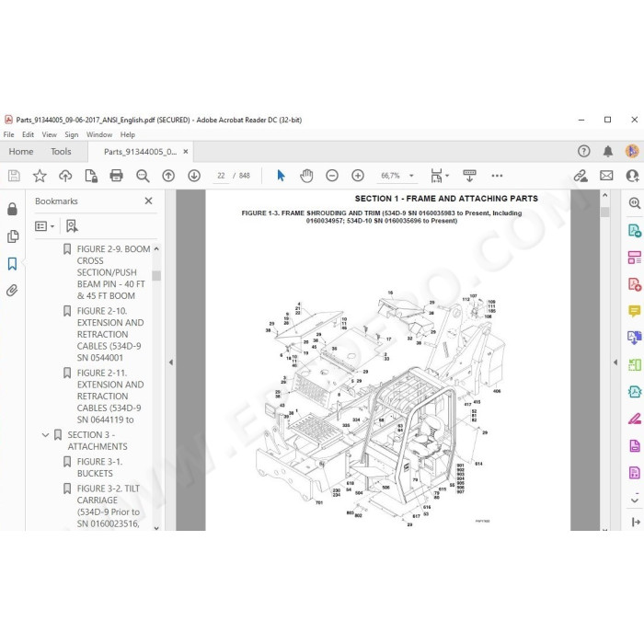Go to the previous page arrow
This screenshot has height=644, width=644.
pos(168,176)
